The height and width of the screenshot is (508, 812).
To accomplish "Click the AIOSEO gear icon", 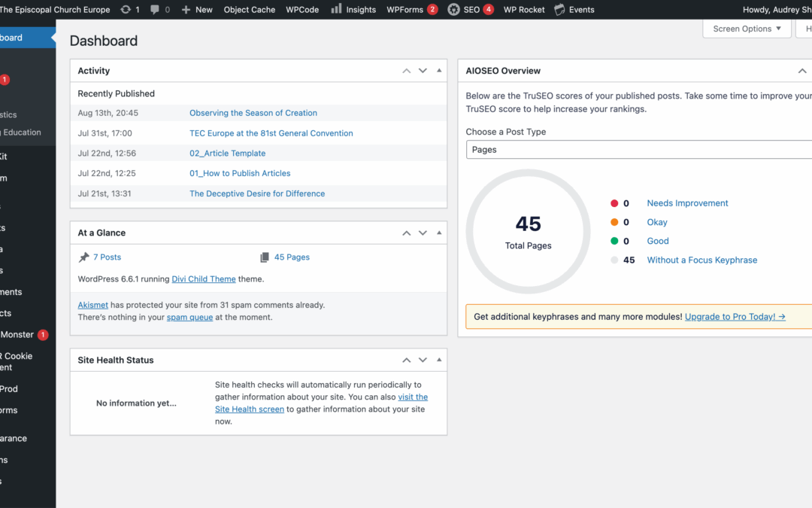I will click(x=453, y=9).
